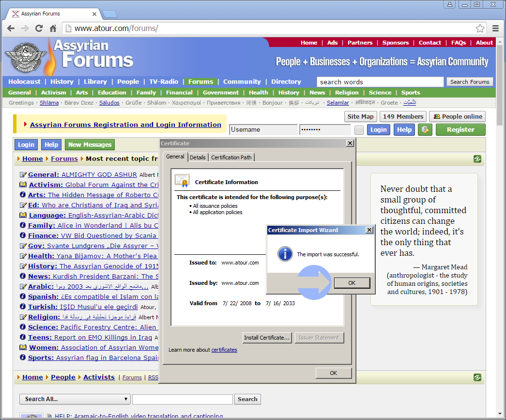Image resolution: width=506 pixels, height=420 pixels.
Task: Click the Site Map button
Action: point(360,117)
